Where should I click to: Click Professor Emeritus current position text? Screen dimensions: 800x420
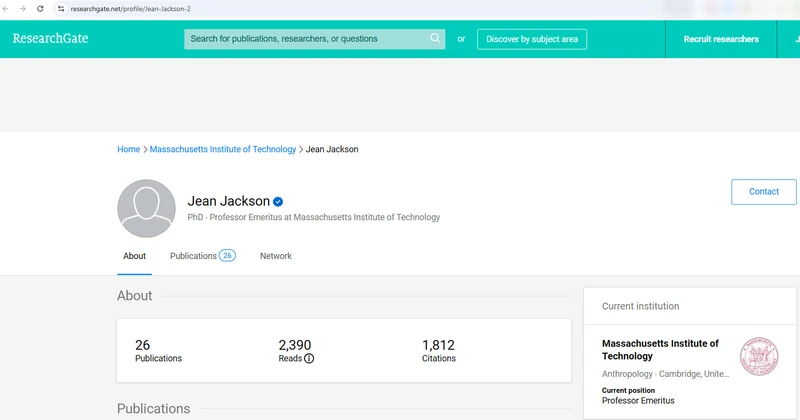[638, 401]
